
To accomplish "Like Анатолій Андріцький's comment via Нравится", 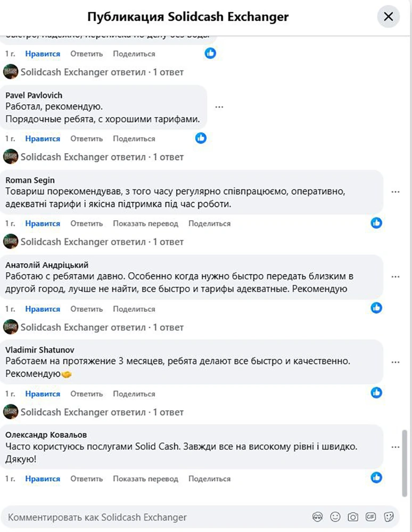I will click(43, 309).
